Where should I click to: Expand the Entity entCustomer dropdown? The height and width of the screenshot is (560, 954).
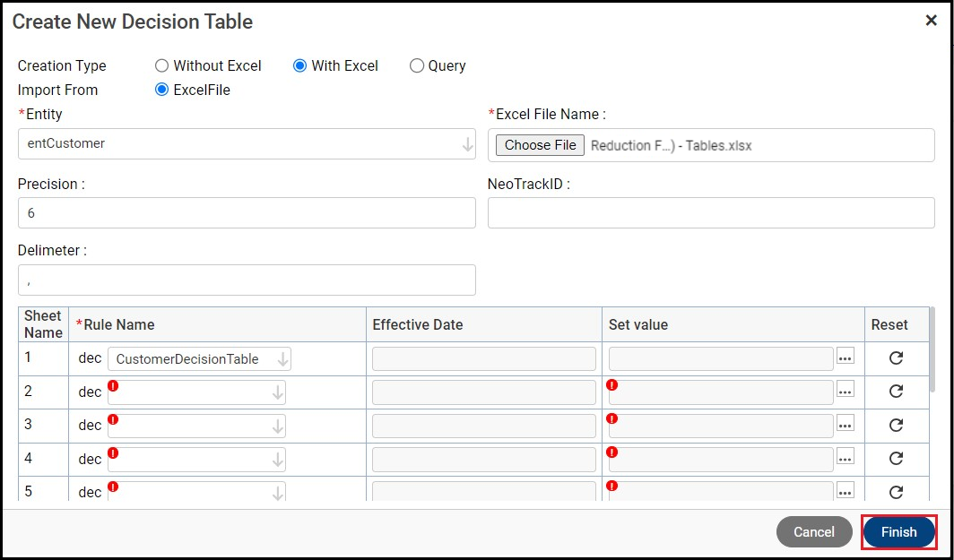tap(467, 144)
